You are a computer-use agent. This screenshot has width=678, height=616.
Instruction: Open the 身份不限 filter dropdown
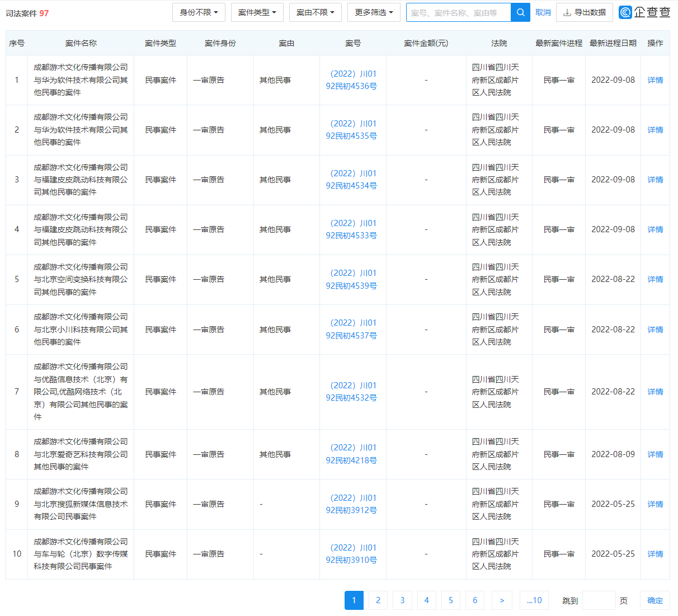(199, 12)
